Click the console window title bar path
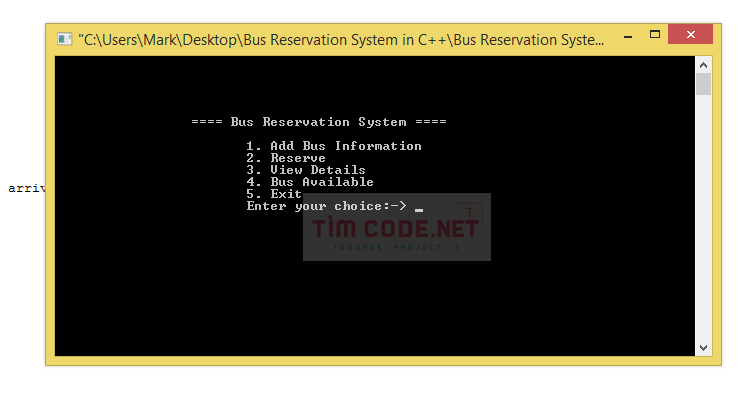This screenshot has width=754, height=413. click(x=341, y=39)
